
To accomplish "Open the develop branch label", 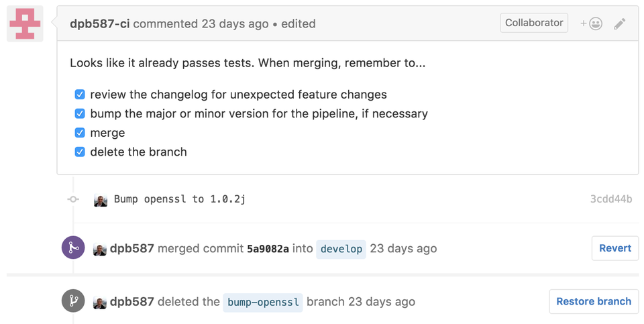I will (341, 249).
